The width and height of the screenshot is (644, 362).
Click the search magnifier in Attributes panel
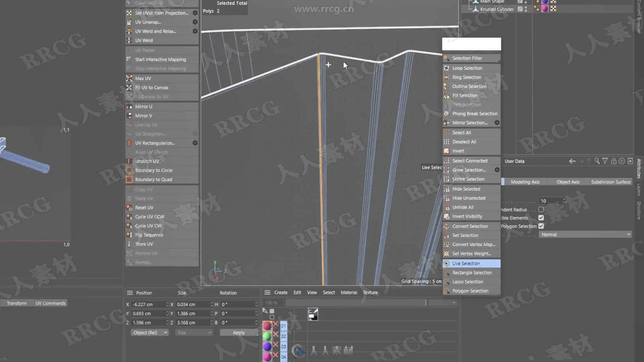[597, 161]
